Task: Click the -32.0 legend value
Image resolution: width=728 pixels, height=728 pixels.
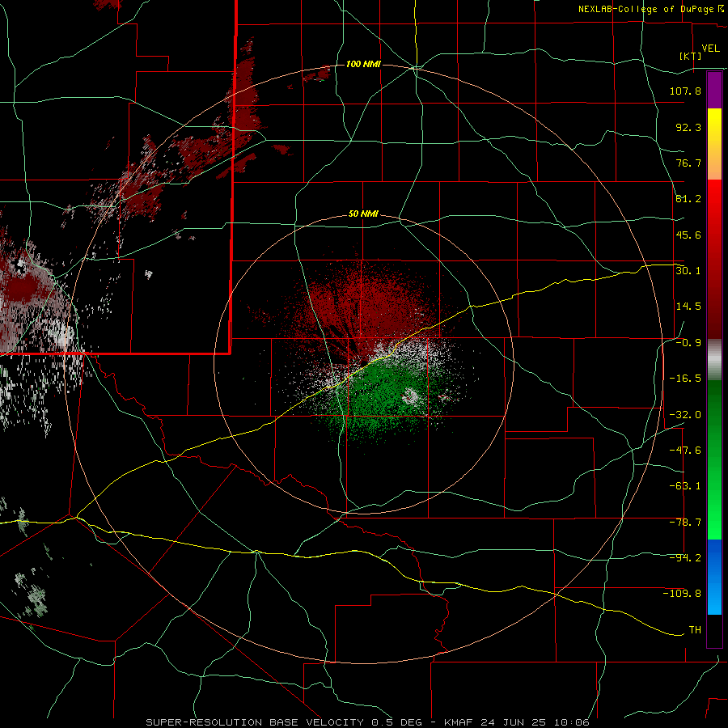Action: pos(685,415)
